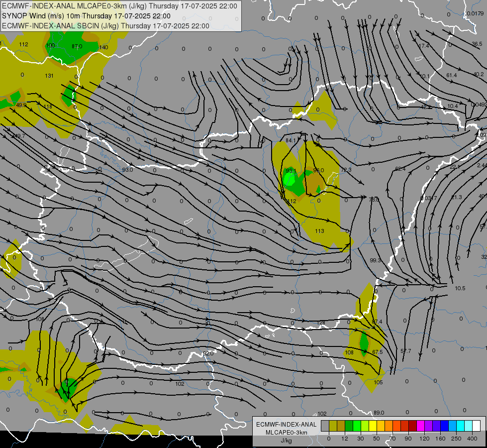Click the map value 72.3
487x448 pixels.
346,170
